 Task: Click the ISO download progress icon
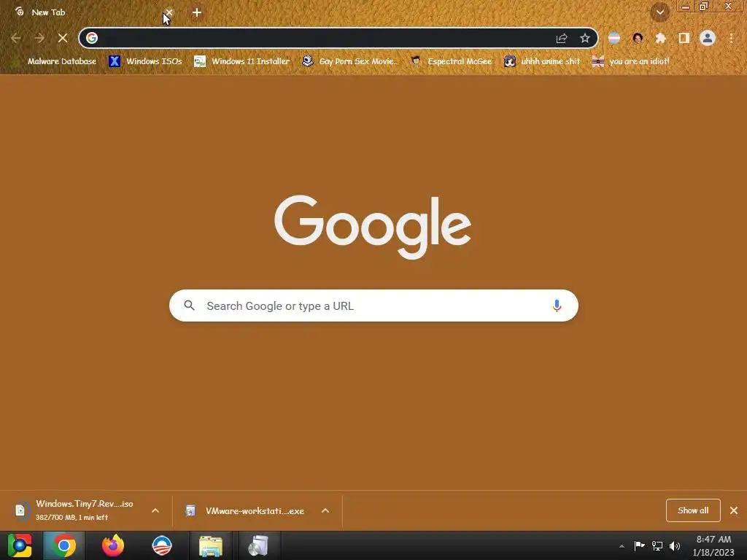[x=20, y=510]
